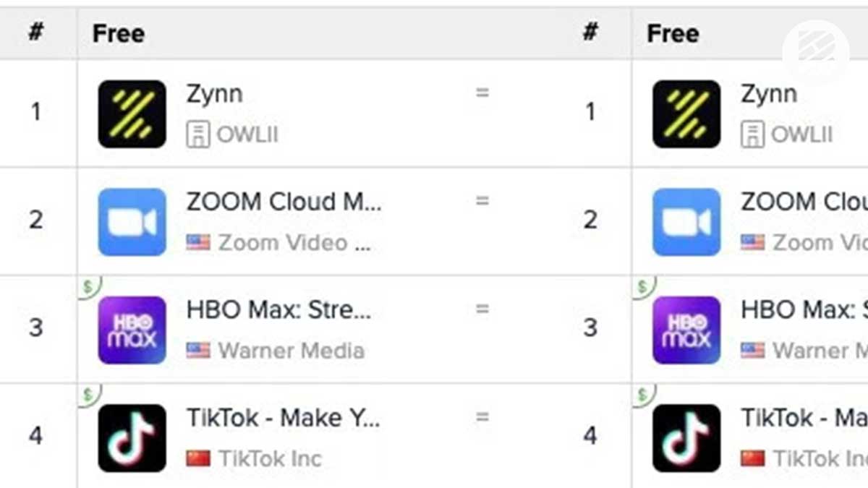Click the TikTok icon in left column
This screenshot has width=868, height=488.
click(x=132, y=438)
